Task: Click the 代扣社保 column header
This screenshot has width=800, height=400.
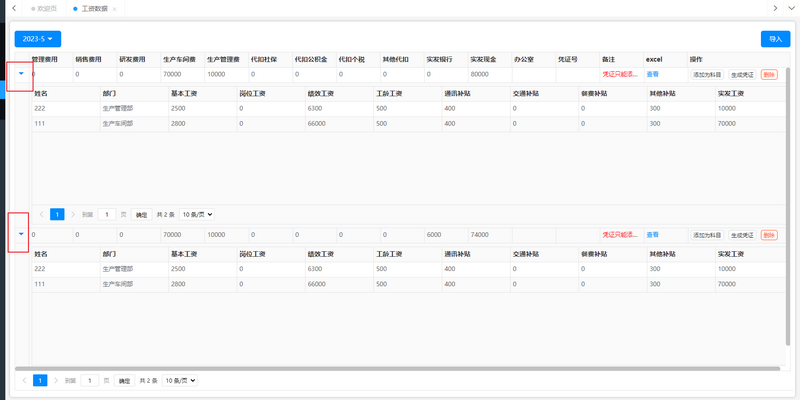Action: (x=264, y=59)
